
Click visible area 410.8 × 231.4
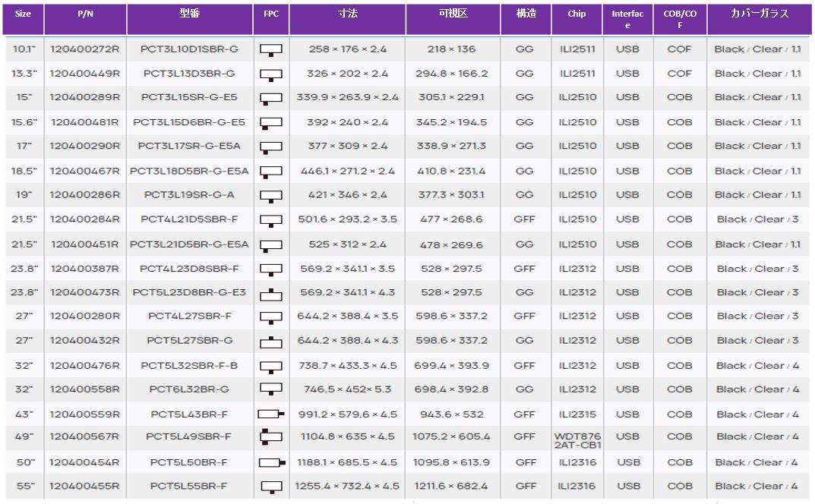451,172
